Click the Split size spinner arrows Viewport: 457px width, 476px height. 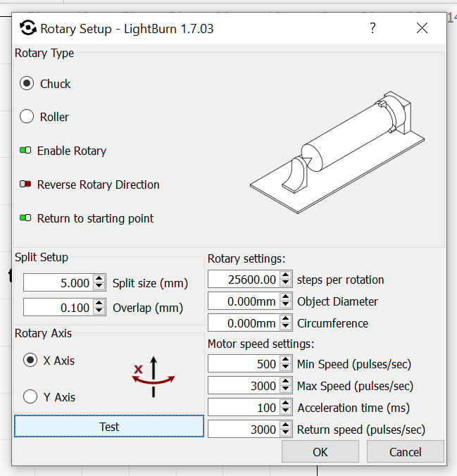coord(99,283)
